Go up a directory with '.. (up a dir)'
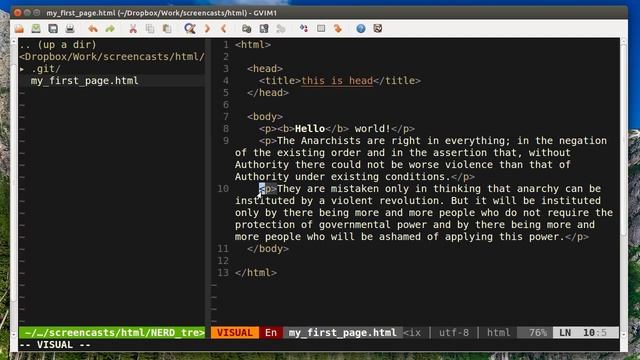This screenshot has height=360, width=640. point(58,45)
